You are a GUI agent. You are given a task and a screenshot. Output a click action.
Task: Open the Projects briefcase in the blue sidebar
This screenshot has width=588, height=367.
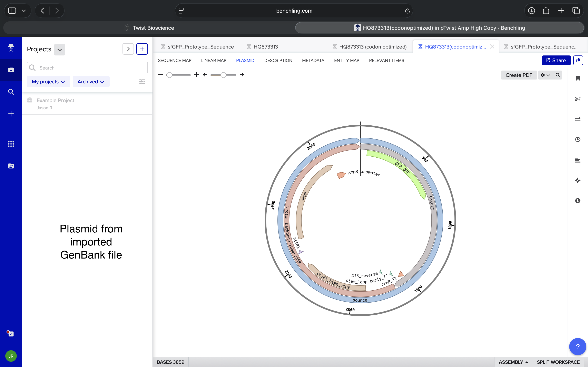pyautogui.click(x=11, y=70)
